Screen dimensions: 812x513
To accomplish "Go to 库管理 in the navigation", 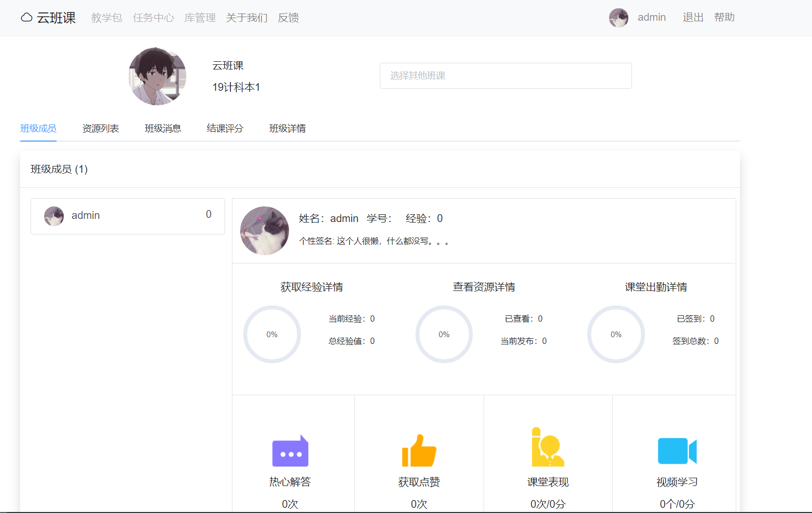I will pyautogui.click(x=200, y=18).
